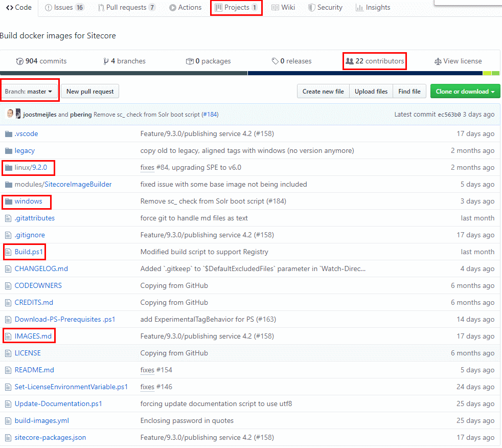Click the windows folder icon
Image resolution: width=502 pixels, height=448 pixels.
[9, 201]
